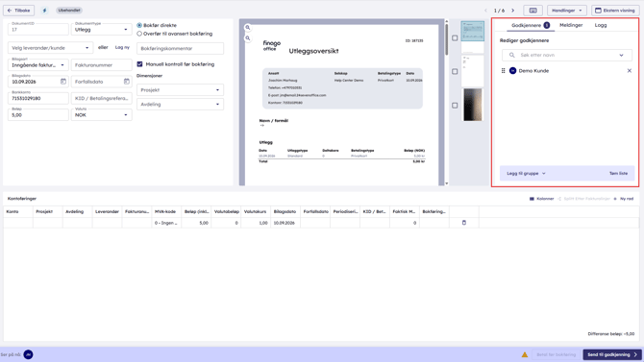644x362 pixels.
Task: Click the zoom-in magnifier on document preview
Action: 248,28
